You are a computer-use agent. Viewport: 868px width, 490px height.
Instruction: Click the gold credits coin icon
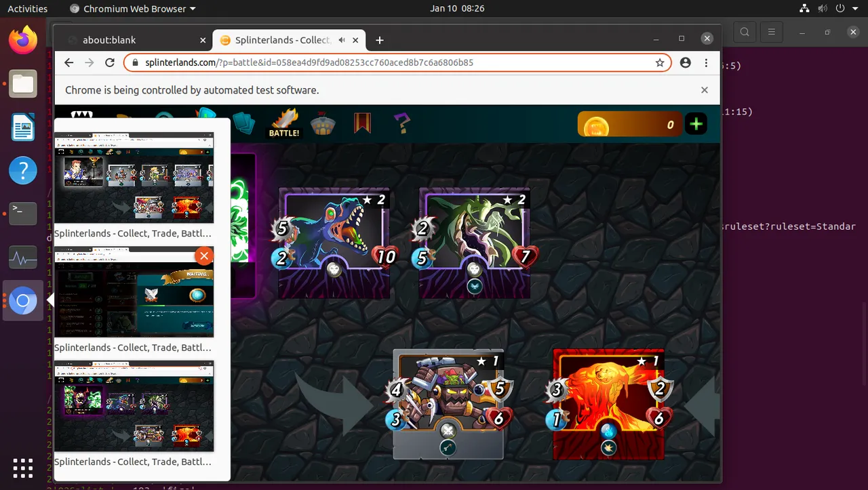click(597, 126)
